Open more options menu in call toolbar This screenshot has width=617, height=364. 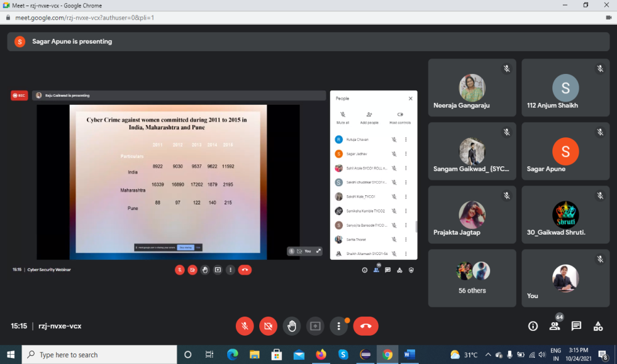pos(339,326)
